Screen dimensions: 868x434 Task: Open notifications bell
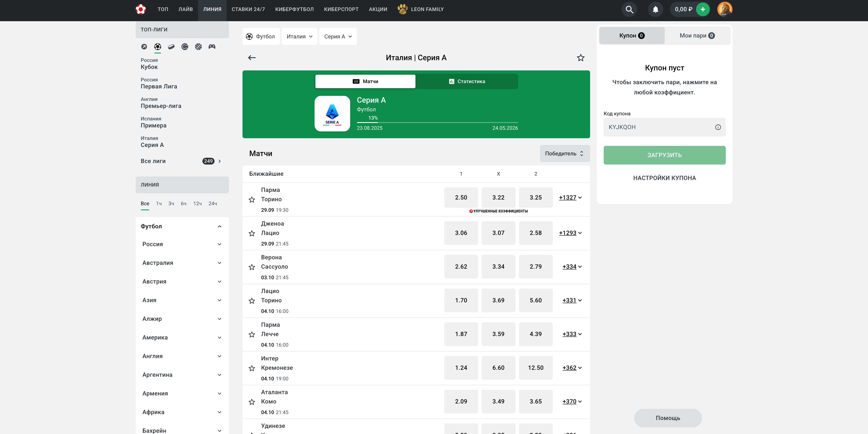pyautogui.click(x=655, y=9)
